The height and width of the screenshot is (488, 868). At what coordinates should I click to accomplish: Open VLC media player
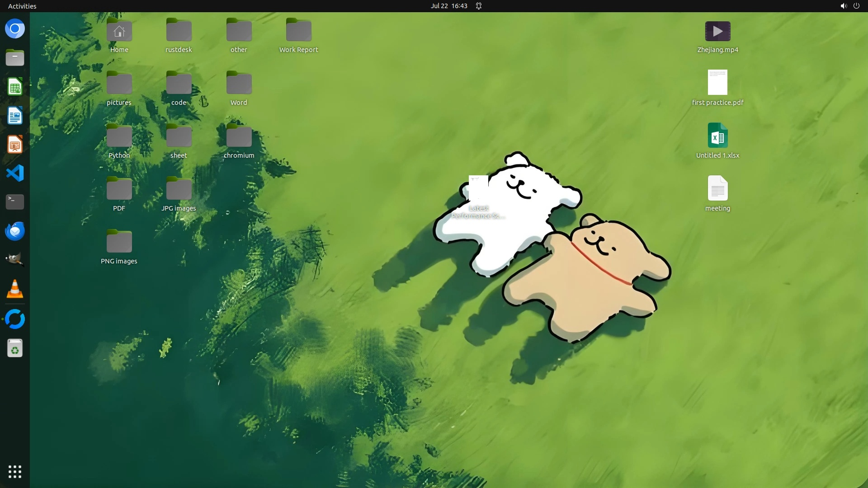[x=15, y=289]
